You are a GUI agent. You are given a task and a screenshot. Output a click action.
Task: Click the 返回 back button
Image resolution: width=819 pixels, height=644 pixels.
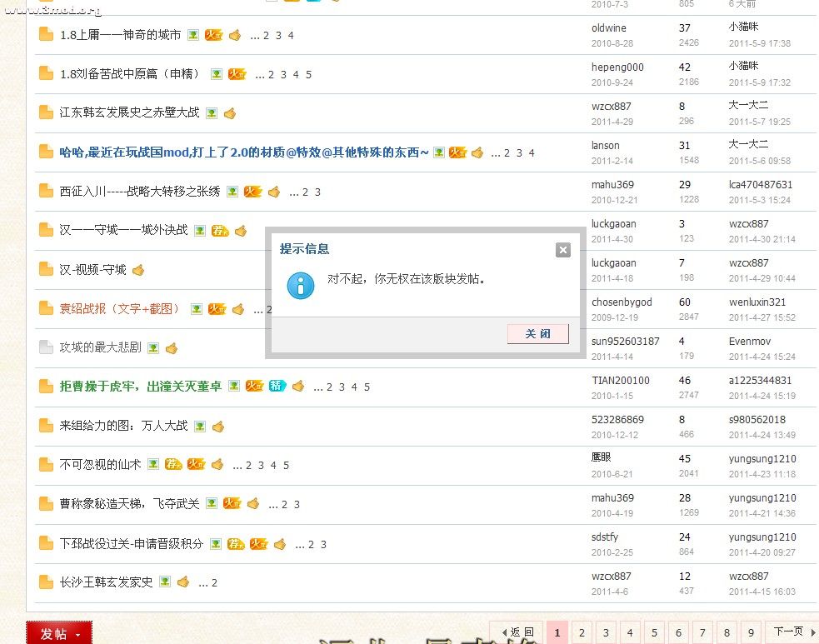tap(517, 632)
